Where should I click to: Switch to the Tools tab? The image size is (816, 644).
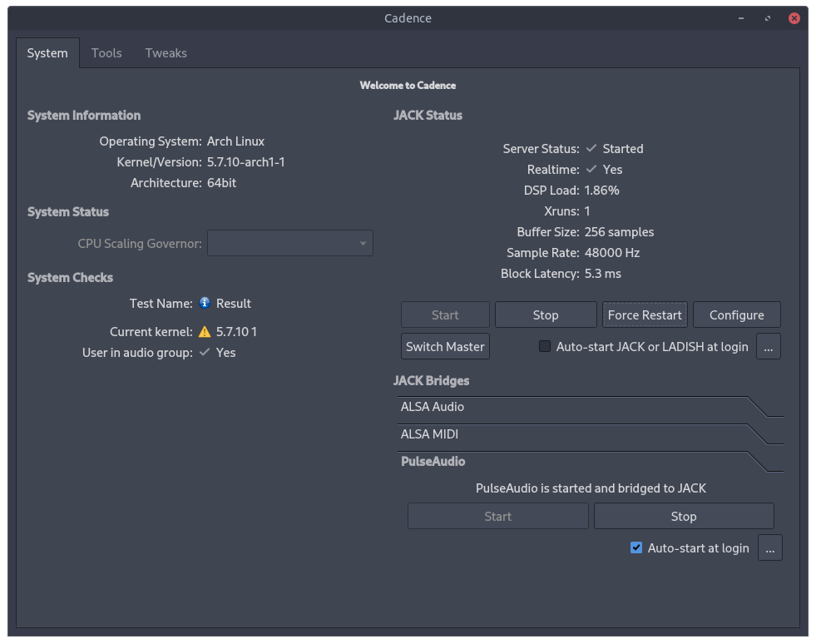tap(106, 53)
